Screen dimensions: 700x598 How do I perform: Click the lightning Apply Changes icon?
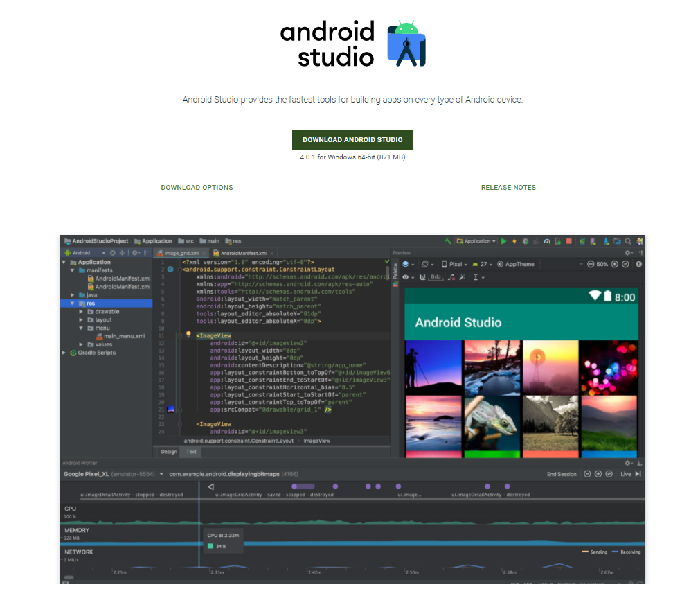[514, 241]
